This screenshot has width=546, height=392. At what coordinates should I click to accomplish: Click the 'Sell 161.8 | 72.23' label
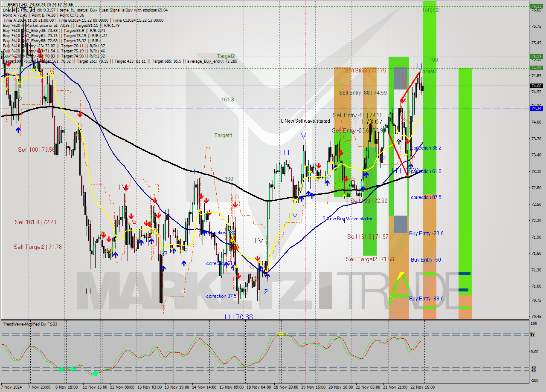tap(35, 222)
